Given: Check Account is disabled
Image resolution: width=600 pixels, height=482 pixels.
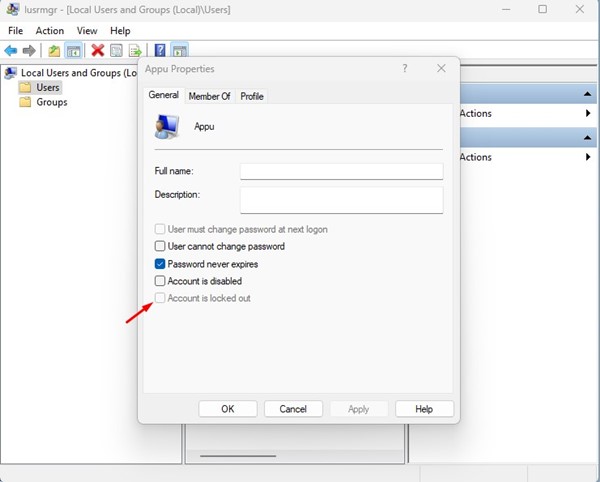Looking at the screenshot, I should [x=160, y=281].
